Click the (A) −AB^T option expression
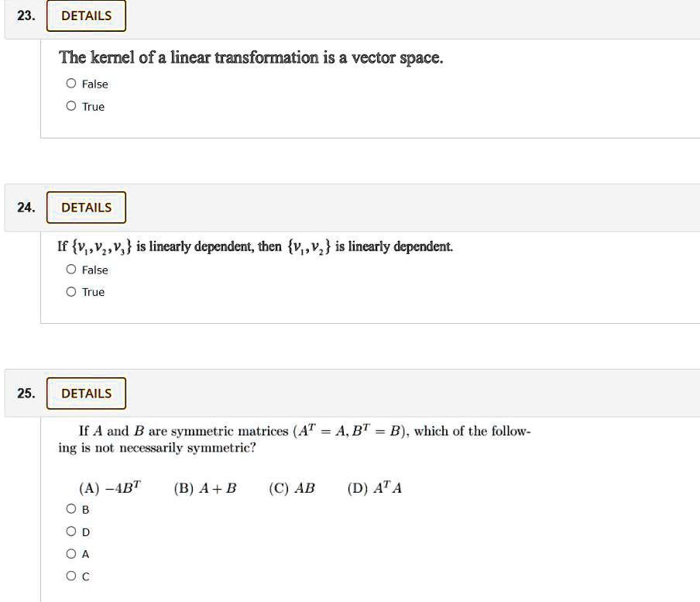This screenshot has width=700, height=602. pos(110,488)
